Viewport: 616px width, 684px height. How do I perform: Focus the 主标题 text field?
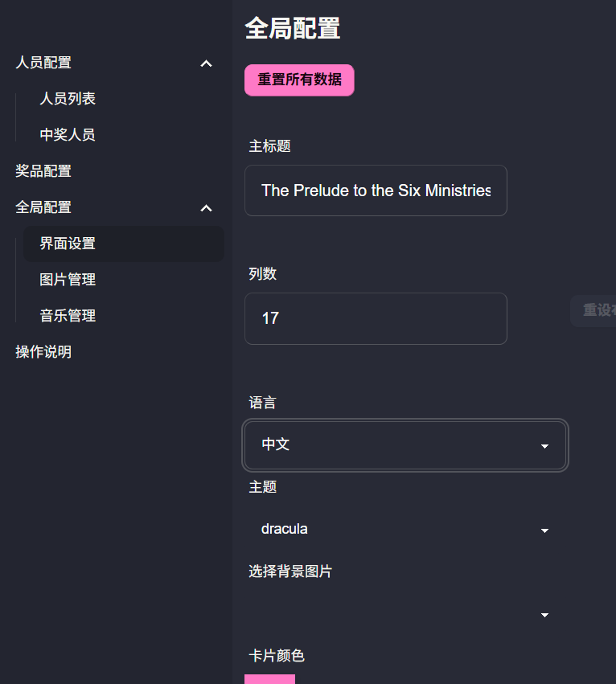[376, 190]
